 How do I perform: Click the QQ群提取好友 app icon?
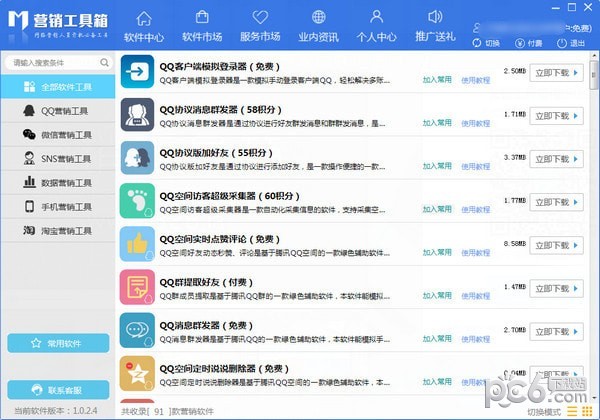click(x=137, y=287)
